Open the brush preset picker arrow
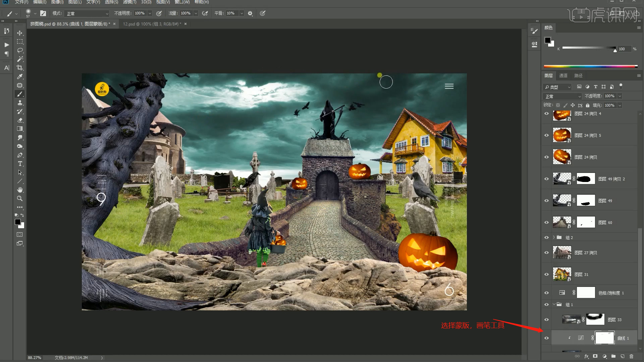 coord(35,13)
